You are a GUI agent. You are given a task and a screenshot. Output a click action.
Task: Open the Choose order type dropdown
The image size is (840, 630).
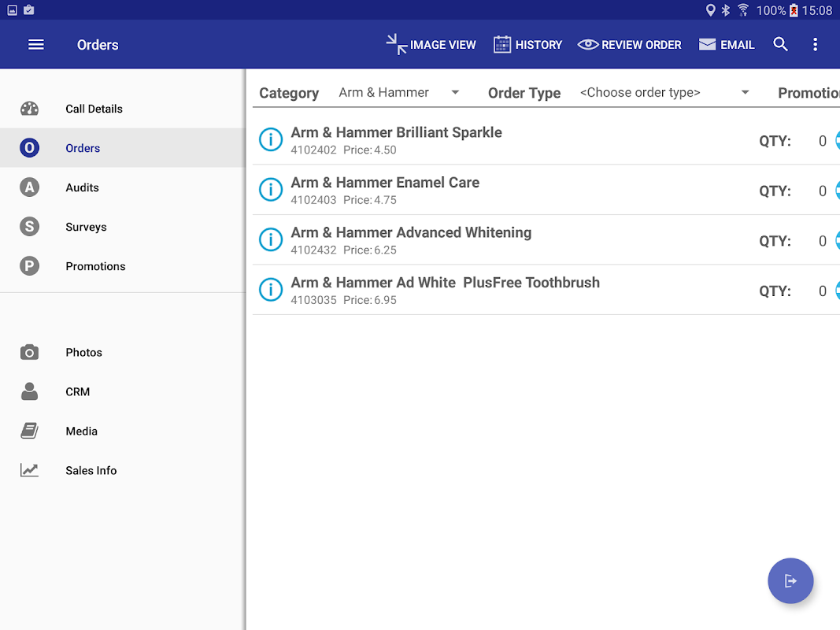tap(664, 93)
